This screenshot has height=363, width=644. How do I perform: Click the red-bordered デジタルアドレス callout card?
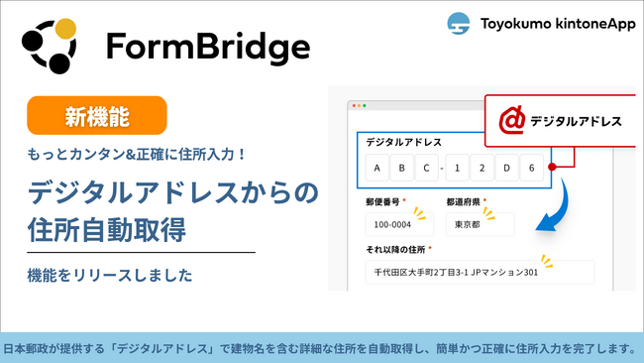560,121
